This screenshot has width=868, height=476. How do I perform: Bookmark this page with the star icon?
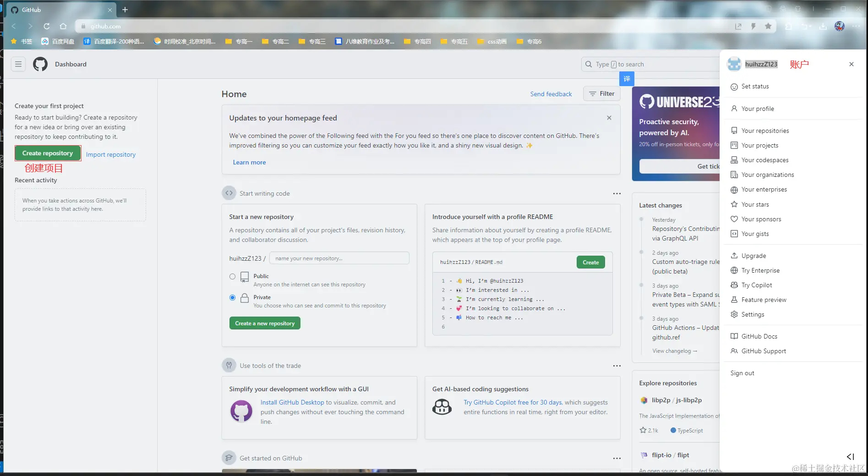click(768, 26)
